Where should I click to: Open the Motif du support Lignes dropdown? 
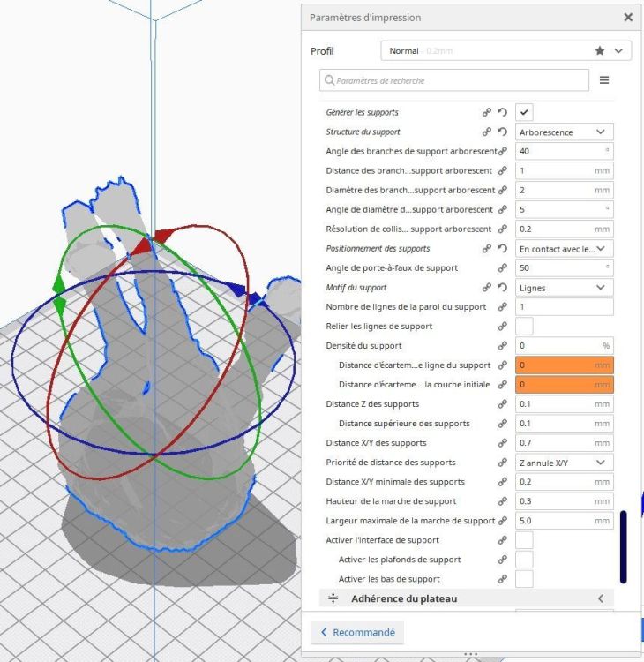pyautogui.click(x=565, y=288)
